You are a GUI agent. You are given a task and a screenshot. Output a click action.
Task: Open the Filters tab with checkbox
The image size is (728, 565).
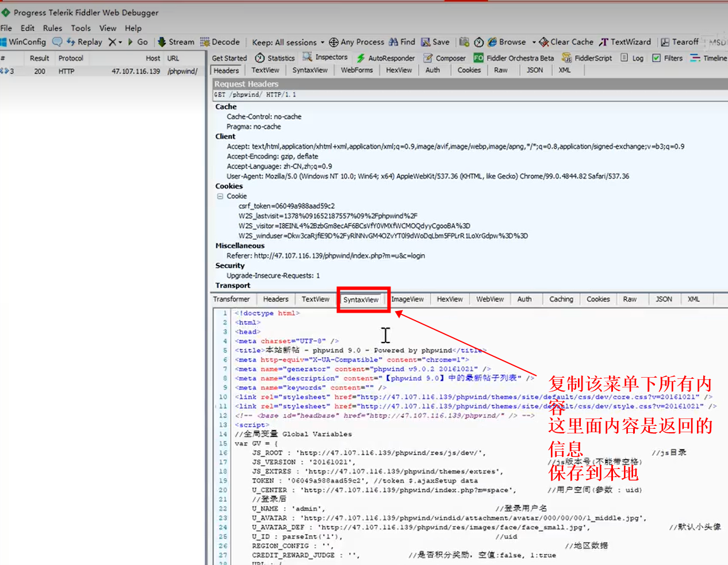point(668,58)
